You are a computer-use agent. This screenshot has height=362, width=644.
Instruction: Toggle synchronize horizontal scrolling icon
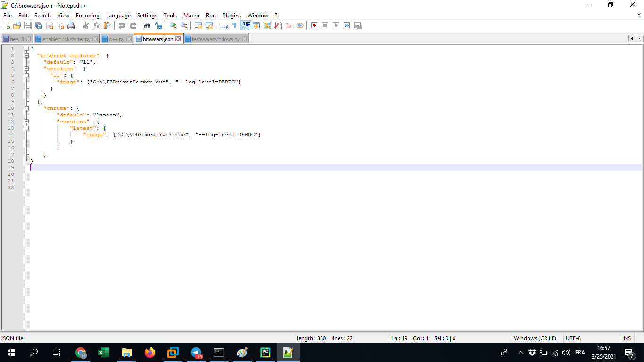point(209,25)
